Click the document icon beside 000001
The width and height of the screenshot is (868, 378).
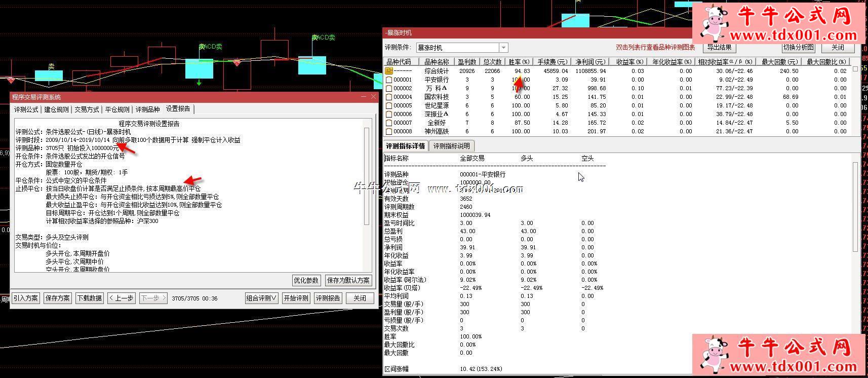(389, 80)
